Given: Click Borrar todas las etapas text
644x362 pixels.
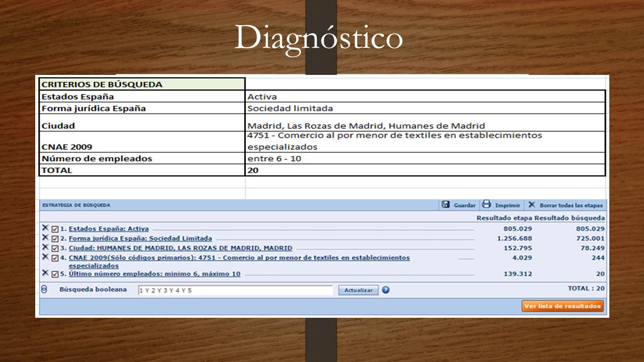Looking at the screenshot, I should (x=571, y=205).
